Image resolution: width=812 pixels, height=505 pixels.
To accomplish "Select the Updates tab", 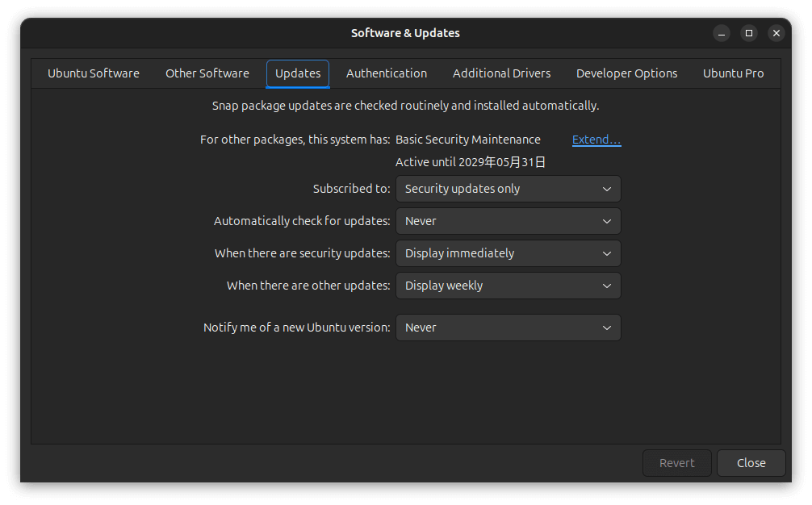I will point(298,73).
